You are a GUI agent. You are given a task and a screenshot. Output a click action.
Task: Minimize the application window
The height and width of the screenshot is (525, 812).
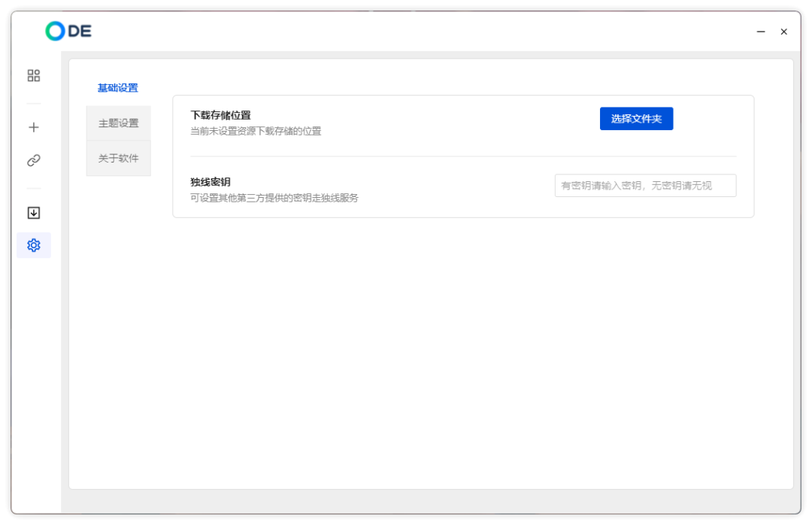pyautogui.click(x=760, y=32)
